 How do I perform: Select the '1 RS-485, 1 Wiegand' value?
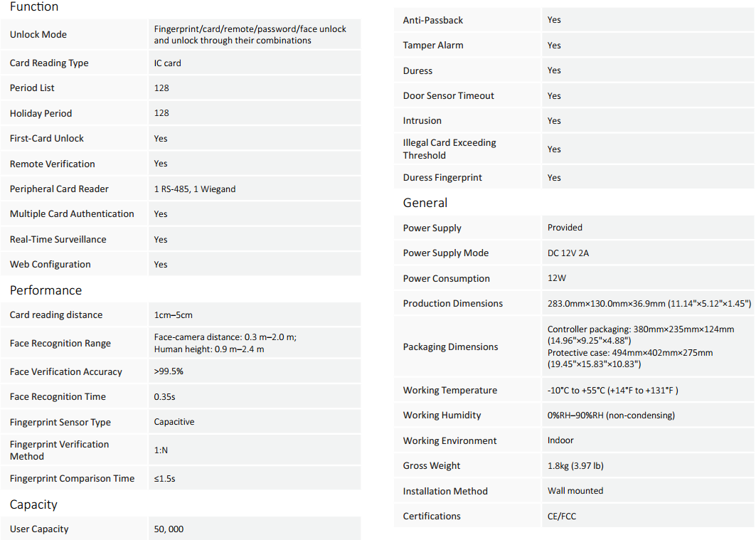pos(195,189)
